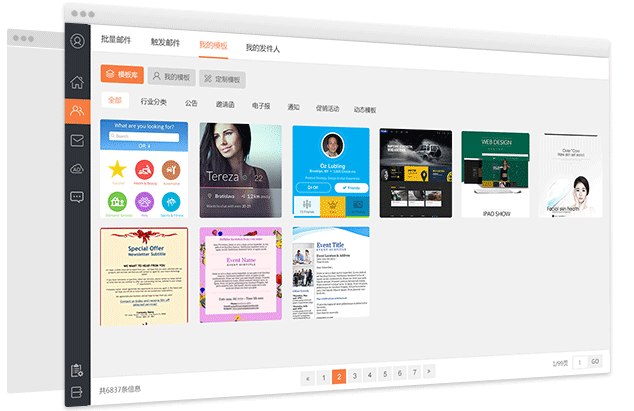Open the blue Event Title template
Screen dimensions: 634x411
point(331,273)
